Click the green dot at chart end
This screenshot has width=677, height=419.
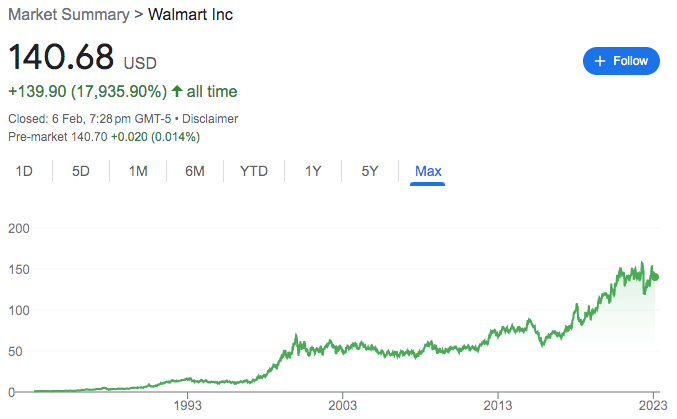point(655,277)
